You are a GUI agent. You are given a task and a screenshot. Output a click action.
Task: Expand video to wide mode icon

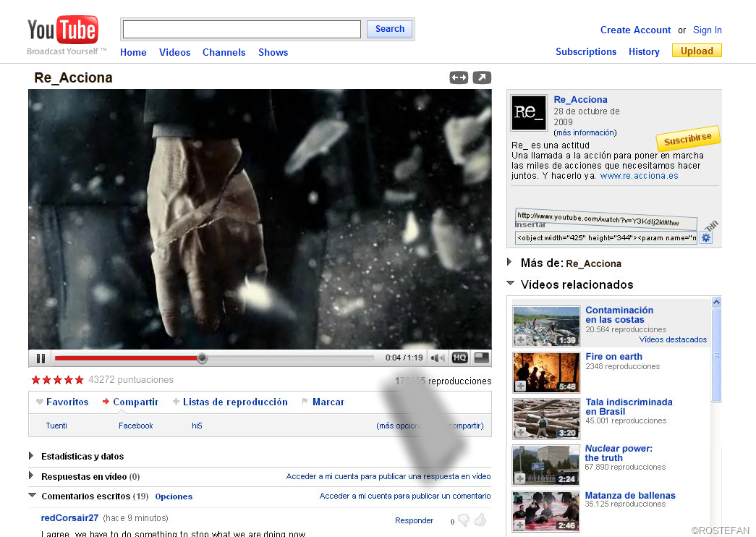(x=459, y=77)
